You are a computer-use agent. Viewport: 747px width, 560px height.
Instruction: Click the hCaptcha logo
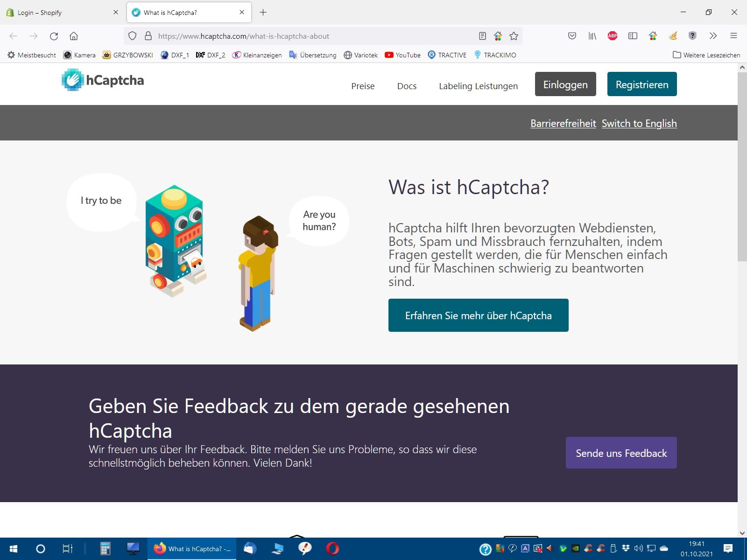click(x=103, y=80)
